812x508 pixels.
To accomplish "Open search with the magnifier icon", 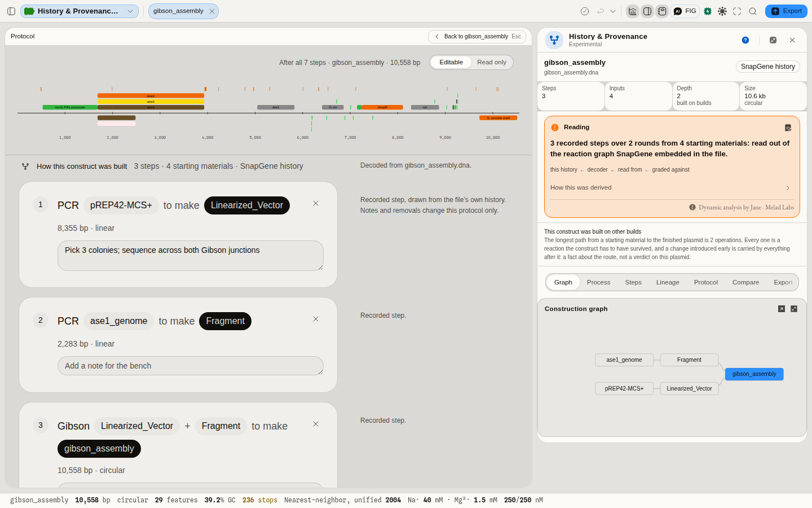I will [753, 11].
